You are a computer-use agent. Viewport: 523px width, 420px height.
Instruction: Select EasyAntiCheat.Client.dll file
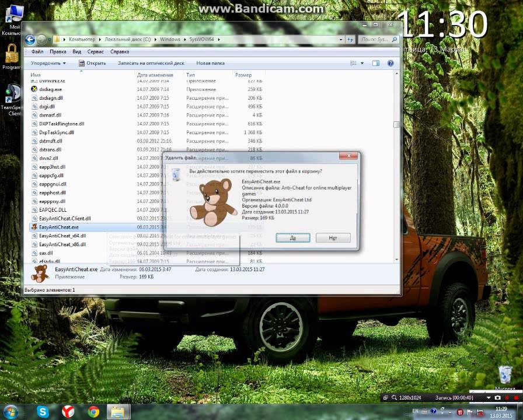(x=65, y=218)
